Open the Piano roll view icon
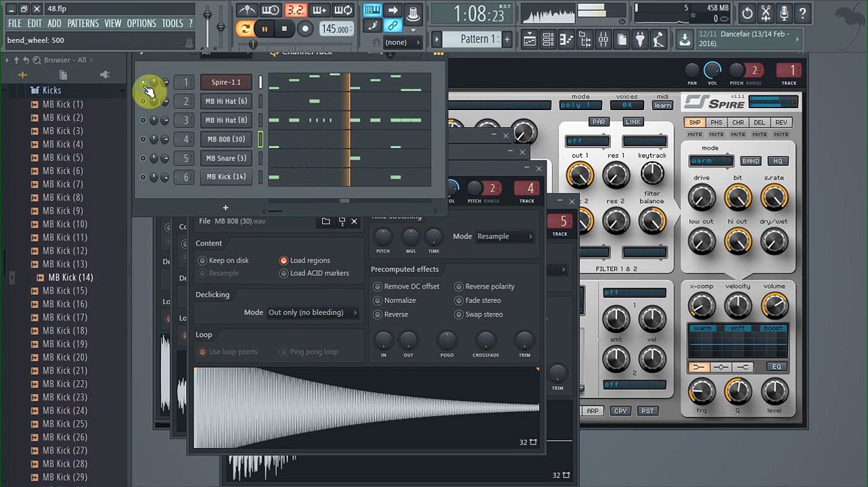 (567, 40)
